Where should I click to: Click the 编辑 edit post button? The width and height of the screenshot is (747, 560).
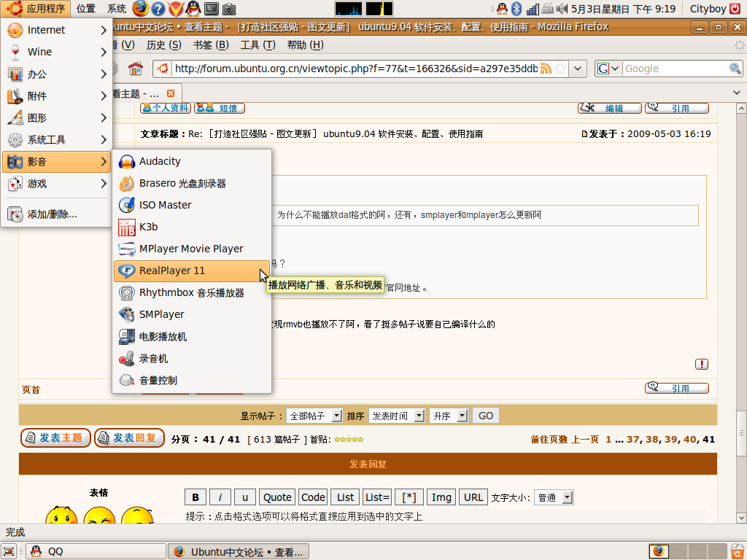(x=609, y=108)
